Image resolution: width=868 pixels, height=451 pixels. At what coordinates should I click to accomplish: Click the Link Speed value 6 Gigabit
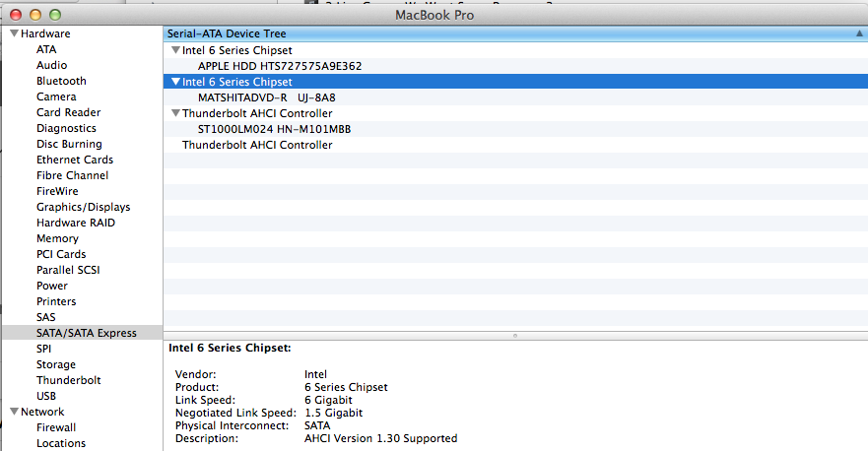(328, 400)
